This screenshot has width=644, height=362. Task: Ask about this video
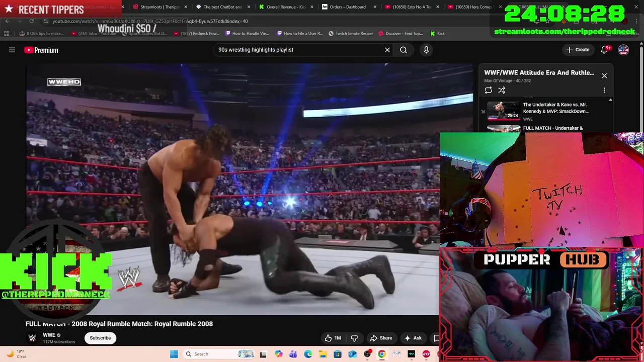click(x=414, y=338)
